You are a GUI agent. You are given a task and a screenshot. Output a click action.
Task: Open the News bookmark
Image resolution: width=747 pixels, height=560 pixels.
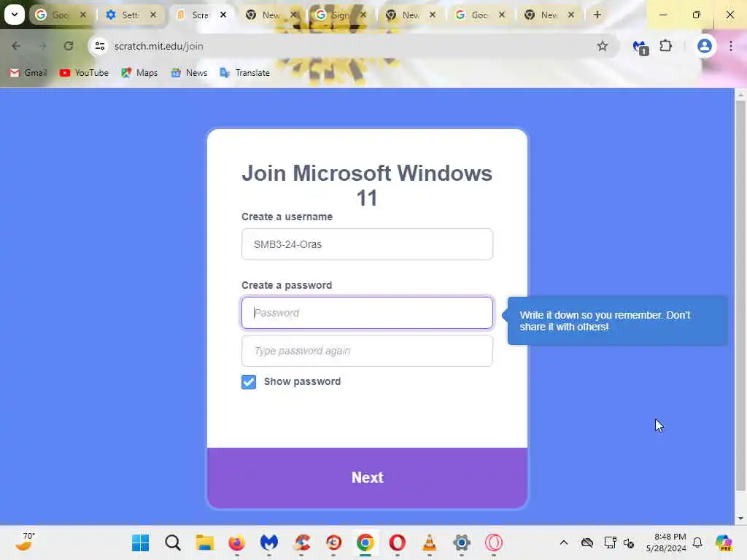[189, 72]
